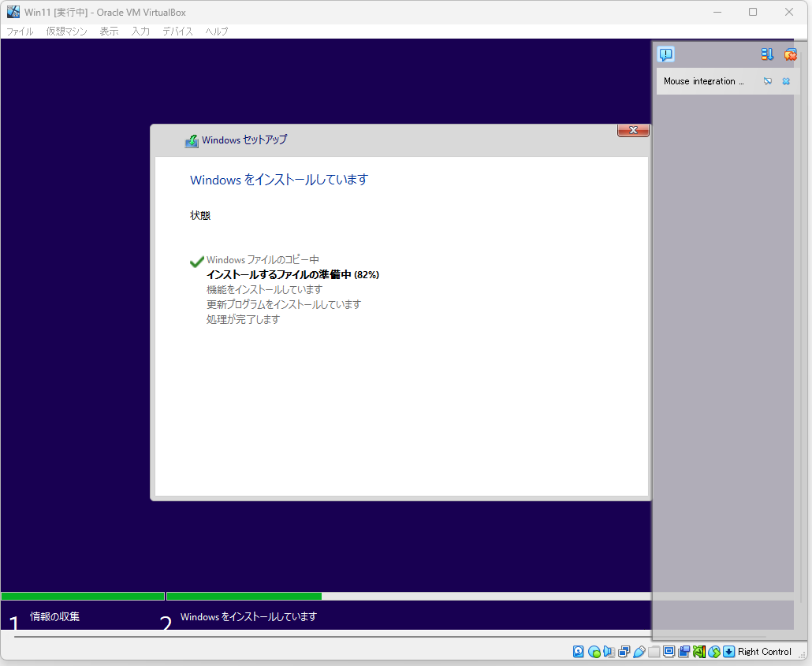This screenshot has height=666, width=812.
Task: Toggle the notification center speech-bubble icon
Action: pyautogui.click(x=666, y=54)
